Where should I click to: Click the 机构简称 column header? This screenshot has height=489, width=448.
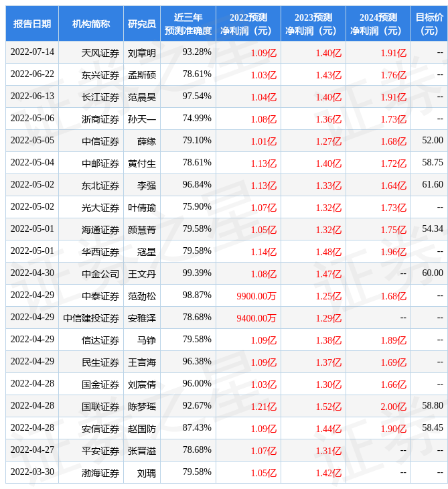91,23
